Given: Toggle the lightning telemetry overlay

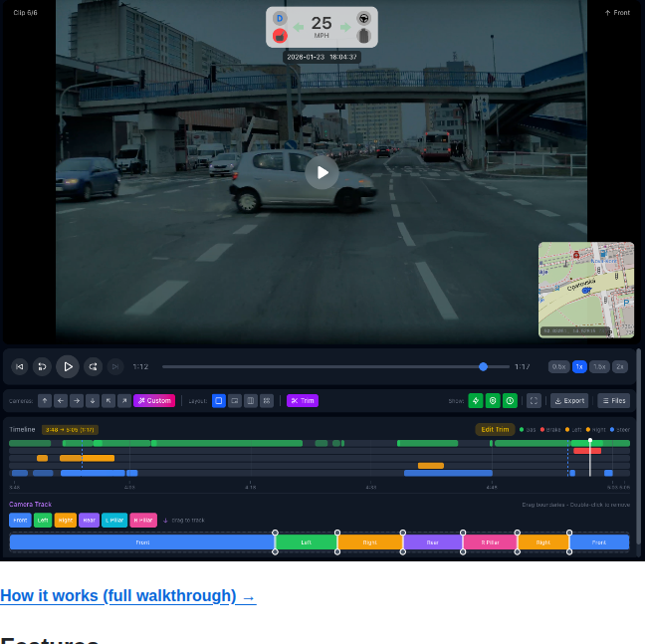Looking at the screenshot, I should (476, 400).
